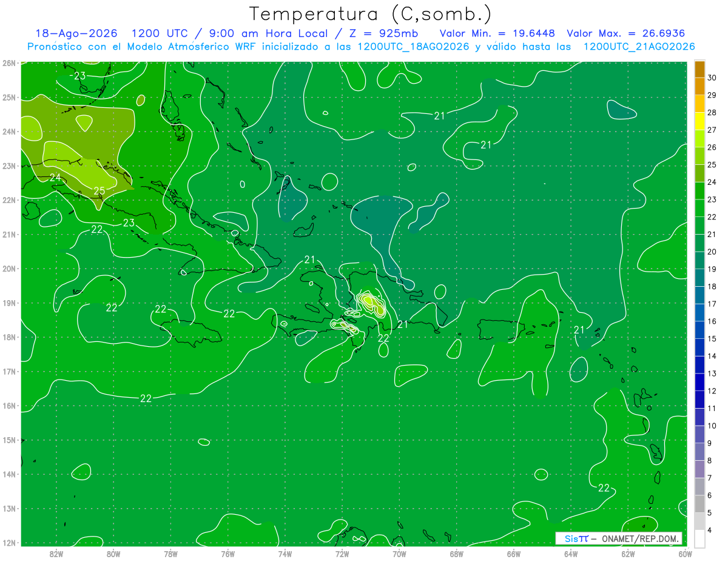Image resolution: width=728 pixels, height=562 pixels.
Task: Click the "64W" longitude axis label
Action: (x=571, y=554)
